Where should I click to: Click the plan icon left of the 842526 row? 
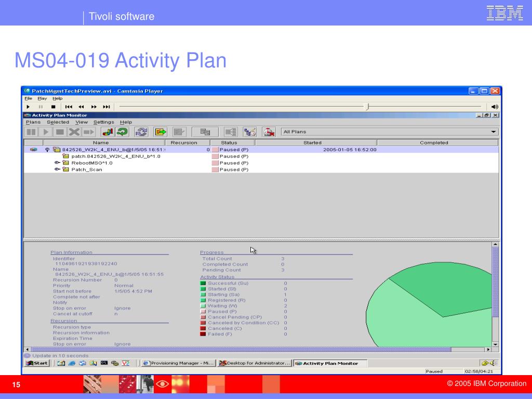pos(33,150)
